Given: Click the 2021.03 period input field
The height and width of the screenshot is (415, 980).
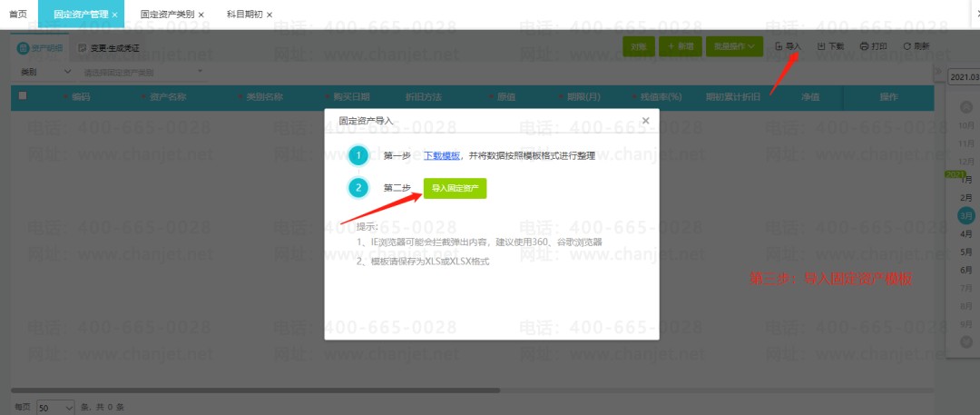Looking at the screenshot, I should (x=965, y=76).
